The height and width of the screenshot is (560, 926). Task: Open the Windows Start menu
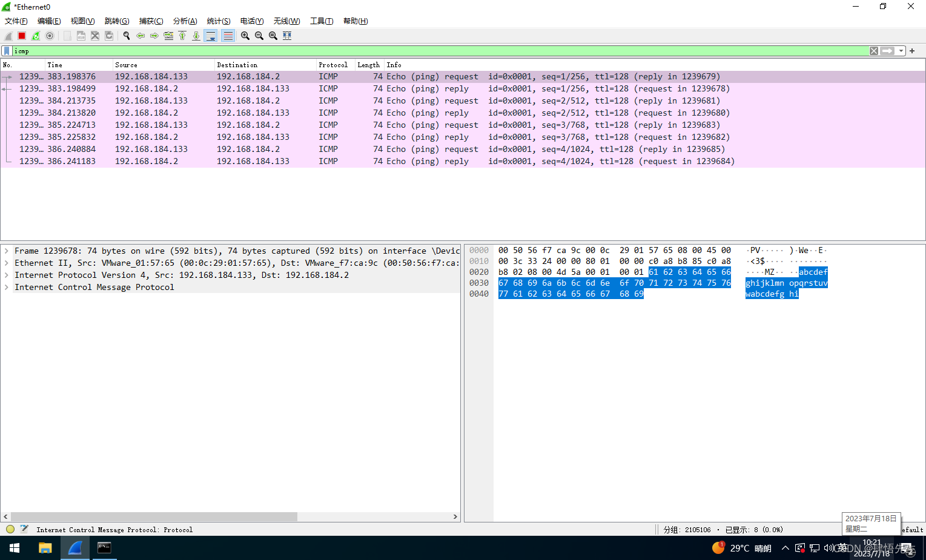(15, 548)
